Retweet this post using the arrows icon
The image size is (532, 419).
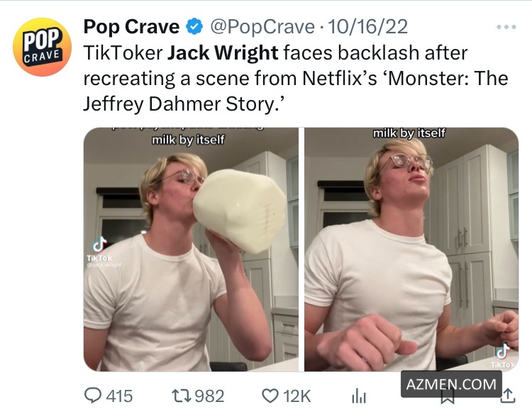pos(178,396)
